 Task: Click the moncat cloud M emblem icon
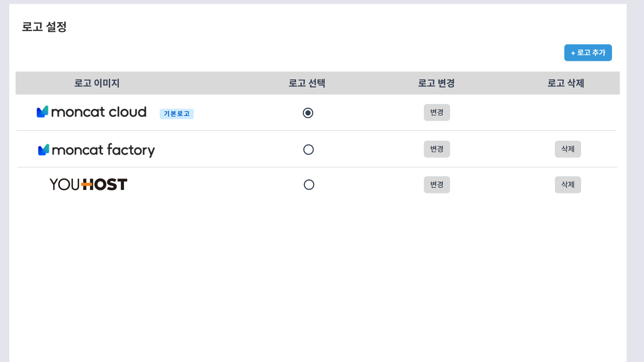(42, 112)
